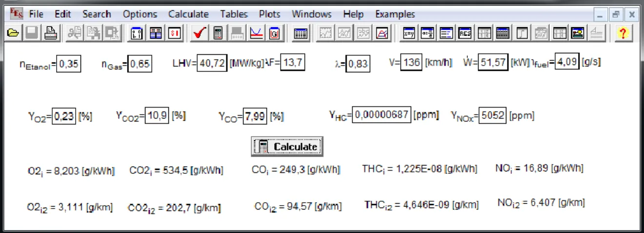Click the THCi = 1,225E-08 result text
The height and width of the screenshot is (233, 644).
tap(420, 169)
